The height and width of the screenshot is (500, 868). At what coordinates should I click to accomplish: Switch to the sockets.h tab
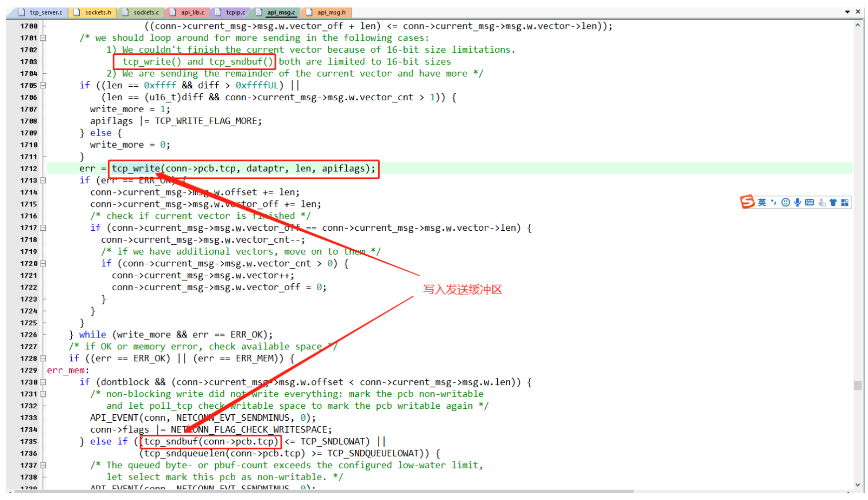click(93, 12)
